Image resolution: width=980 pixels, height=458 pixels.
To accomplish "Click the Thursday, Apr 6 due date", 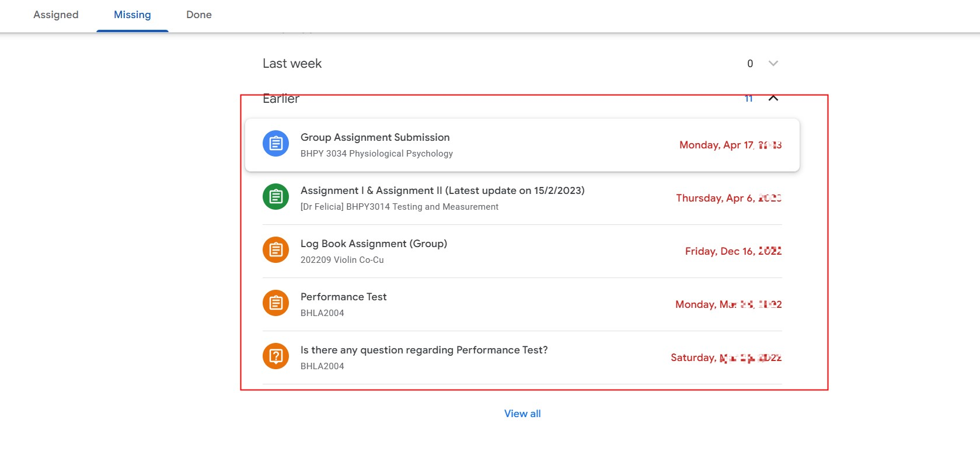I will 728,198.
